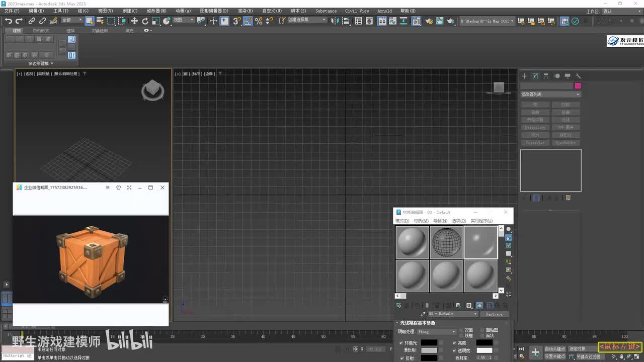This screenshot has width=644, height=362.
Task: Open the 渲染(R) menu in menu bar
Action: coord(245,11)
